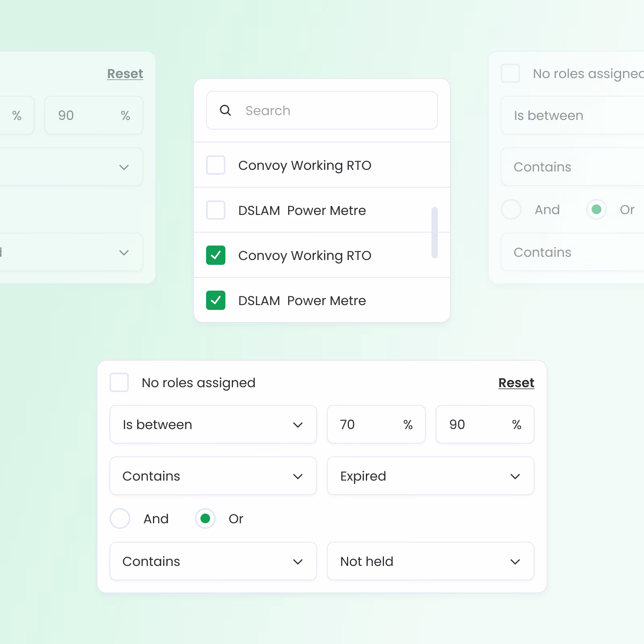Open the Expired dropdown
This screenshot has width=644, height=644.
(431, 476)
